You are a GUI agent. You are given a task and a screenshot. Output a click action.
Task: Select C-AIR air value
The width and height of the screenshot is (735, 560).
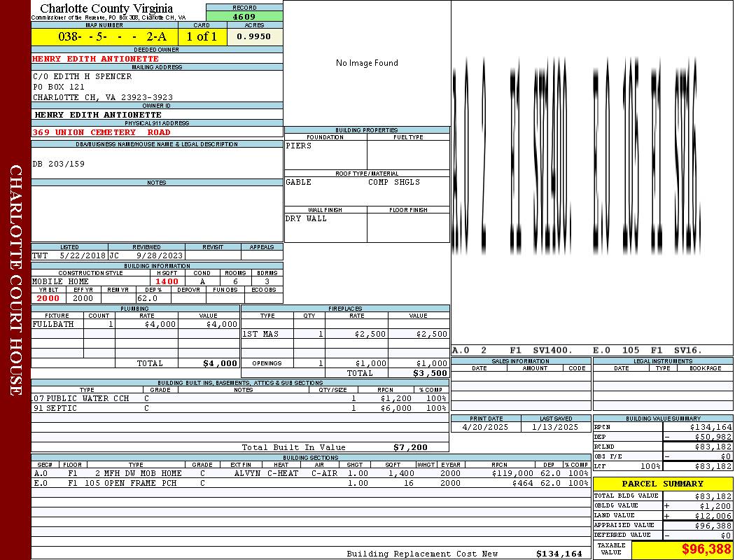[x=324, y=473]
